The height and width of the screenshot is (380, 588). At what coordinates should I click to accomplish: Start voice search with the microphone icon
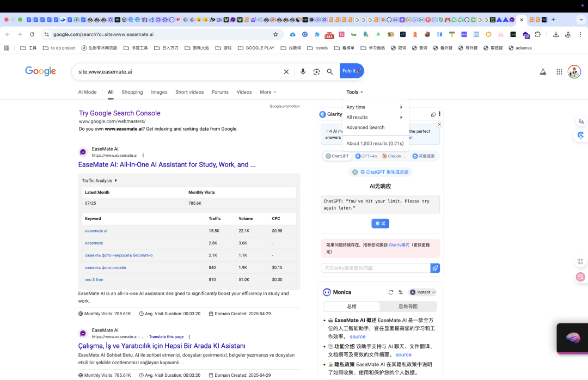[x=303, y=72]
